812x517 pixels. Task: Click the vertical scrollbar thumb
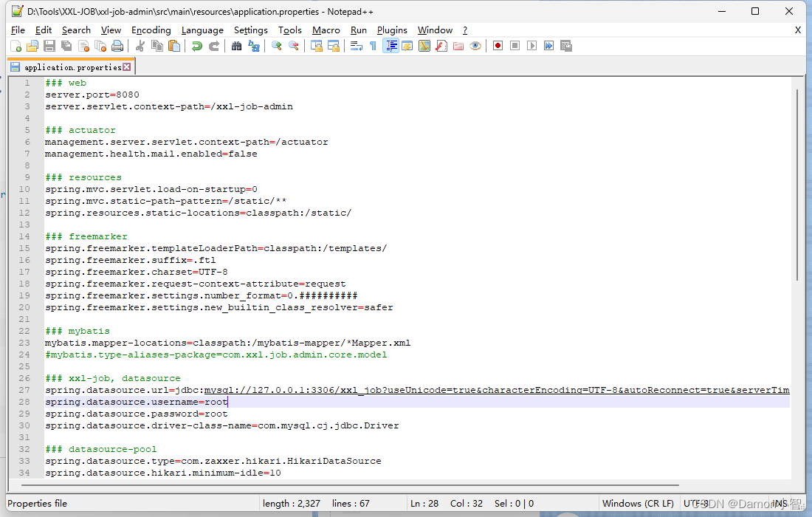pyautogui.click(x=796, y=185)
